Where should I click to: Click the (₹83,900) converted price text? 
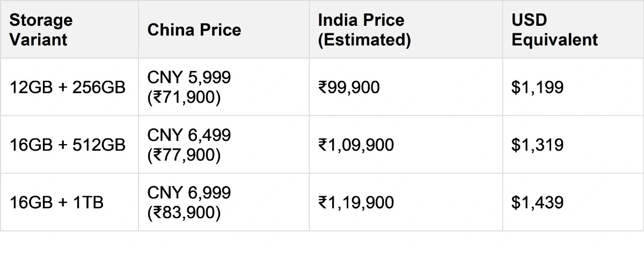184,213
